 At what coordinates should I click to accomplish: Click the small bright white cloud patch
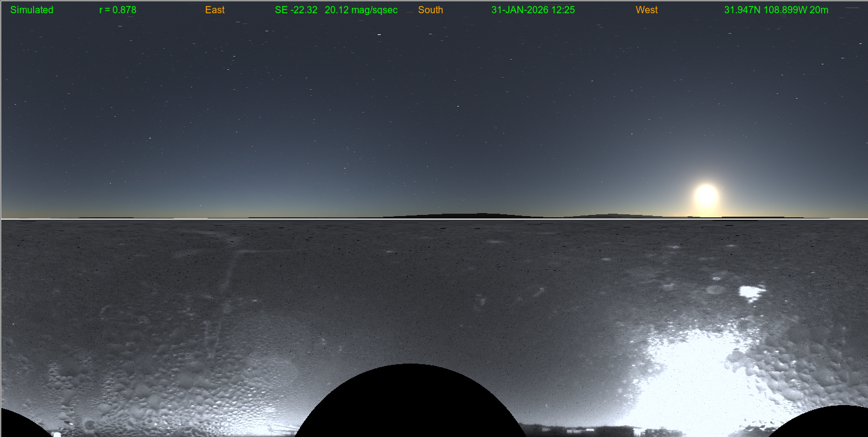click(751, 293)
